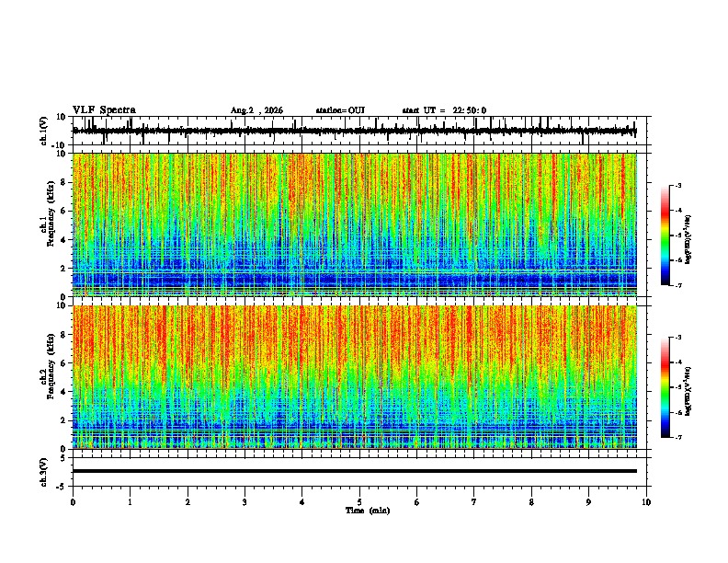Click tick label "8" on the Time axis
The height and width of the screenshot is (563, 728).
click(531, 502)
